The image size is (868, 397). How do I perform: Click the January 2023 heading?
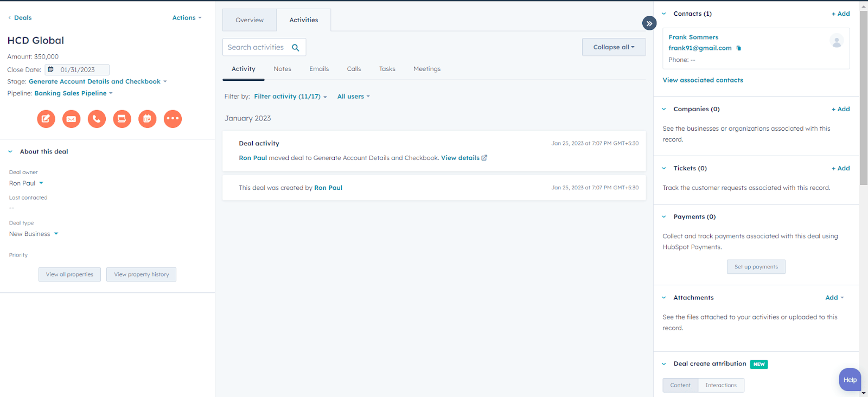tap(248, 118)
